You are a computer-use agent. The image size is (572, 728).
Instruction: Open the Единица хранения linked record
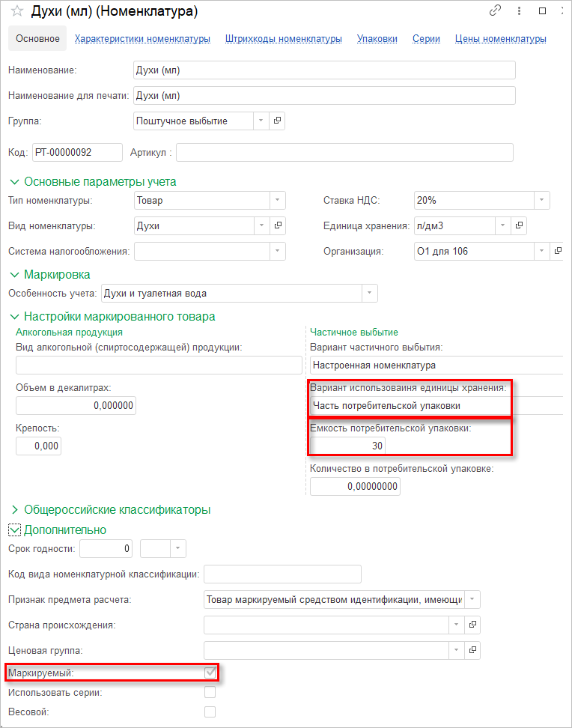pyautogui.click(x=518, y=225)
